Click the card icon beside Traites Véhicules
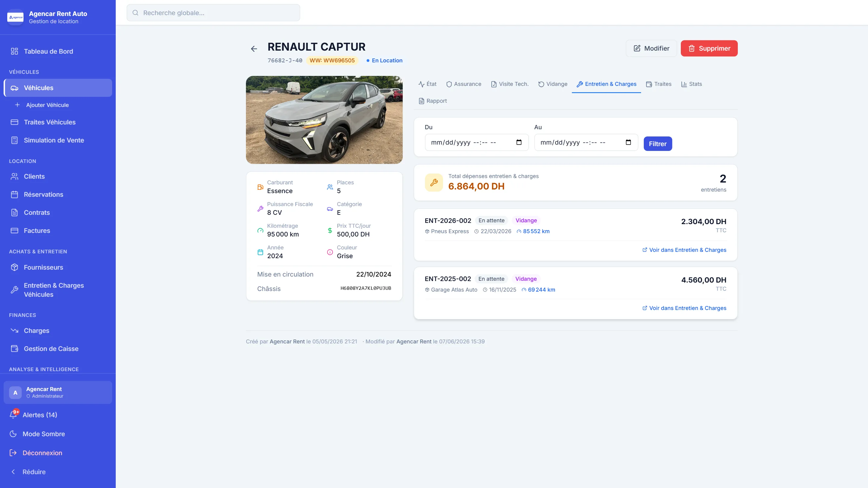 pos(14,122)
